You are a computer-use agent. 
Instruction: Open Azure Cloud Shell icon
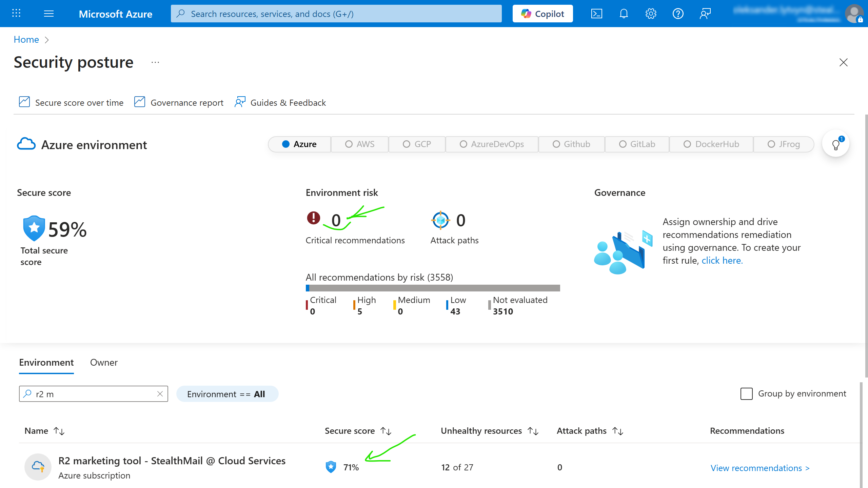click(596, 14)
